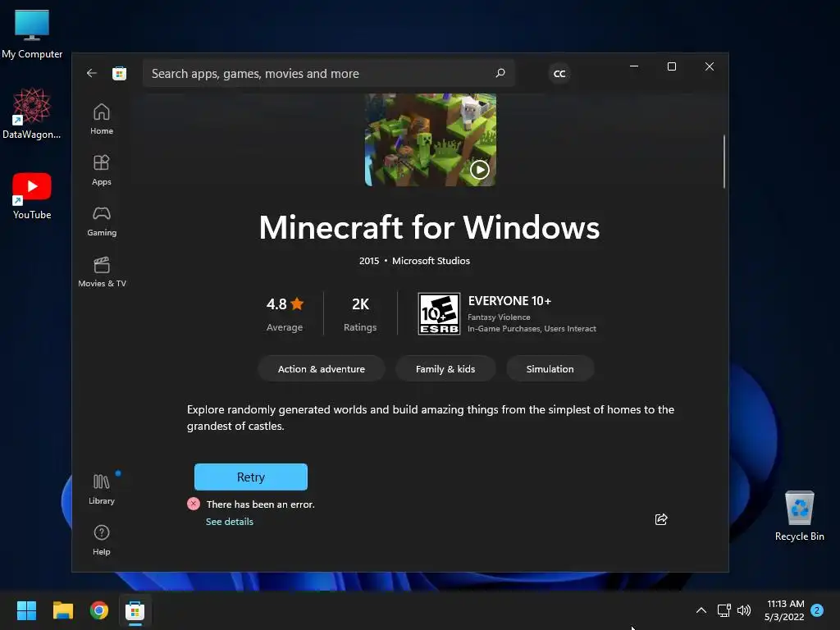Open the Library section
The image size is (840, 630).
(x=101, y=489)
